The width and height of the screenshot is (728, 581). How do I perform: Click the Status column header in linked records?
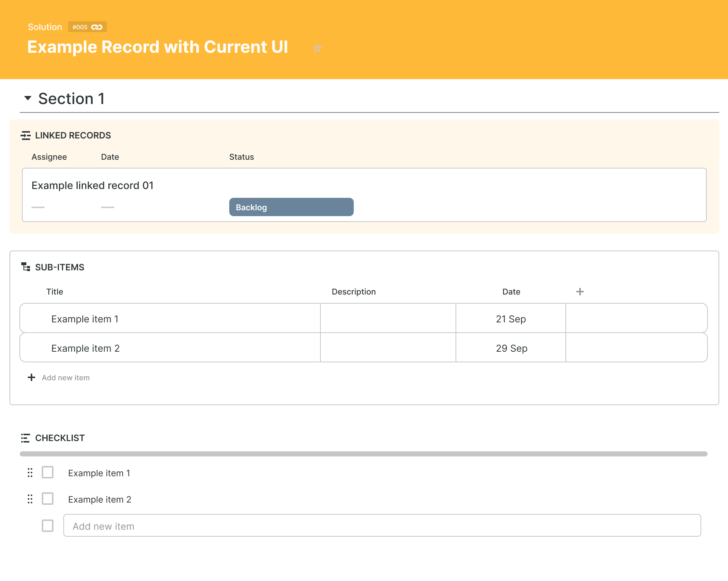click(242, 157)
